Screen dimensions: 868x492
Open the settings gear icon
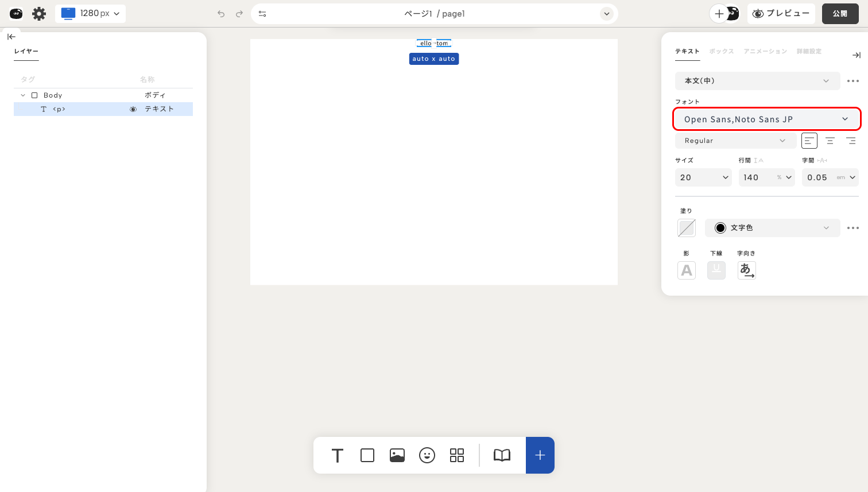pyautogui.click(x=39, y=14)
